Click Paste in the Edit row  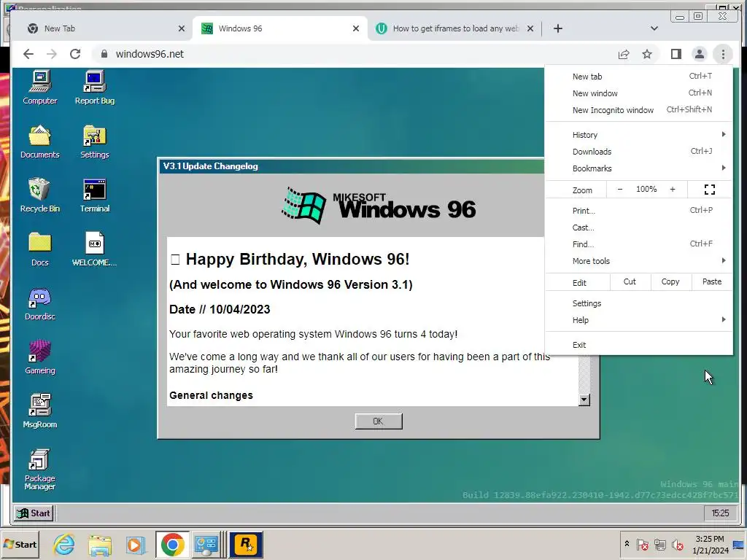pyautogui.click(x=712, y=282)
